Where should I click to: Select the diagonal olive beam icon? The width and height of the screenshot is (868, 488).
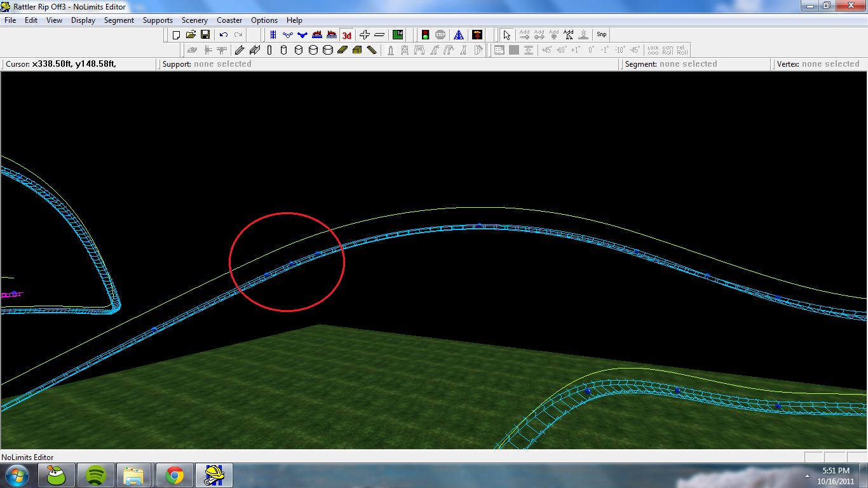tap(372, 50)
